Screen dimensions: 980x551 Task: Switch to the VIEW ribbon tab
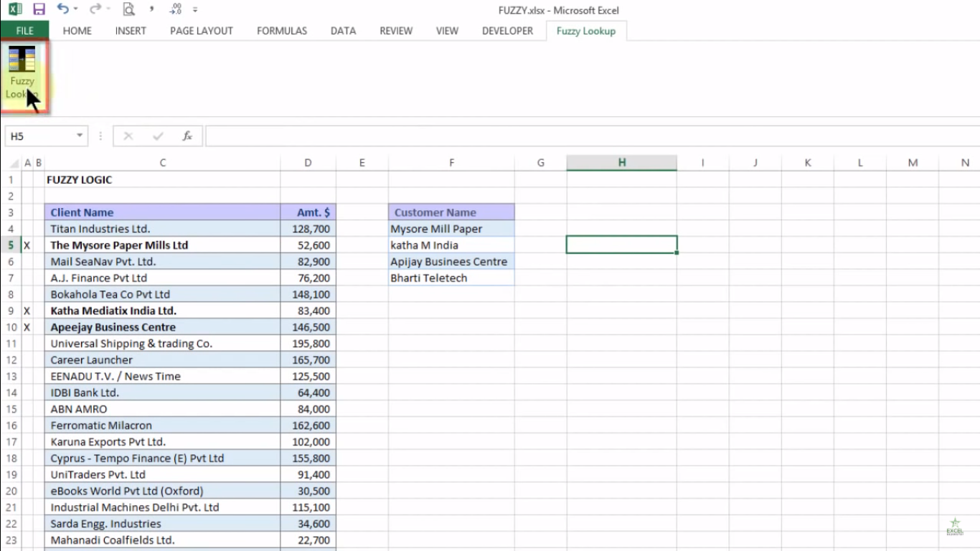pos(447,31)
